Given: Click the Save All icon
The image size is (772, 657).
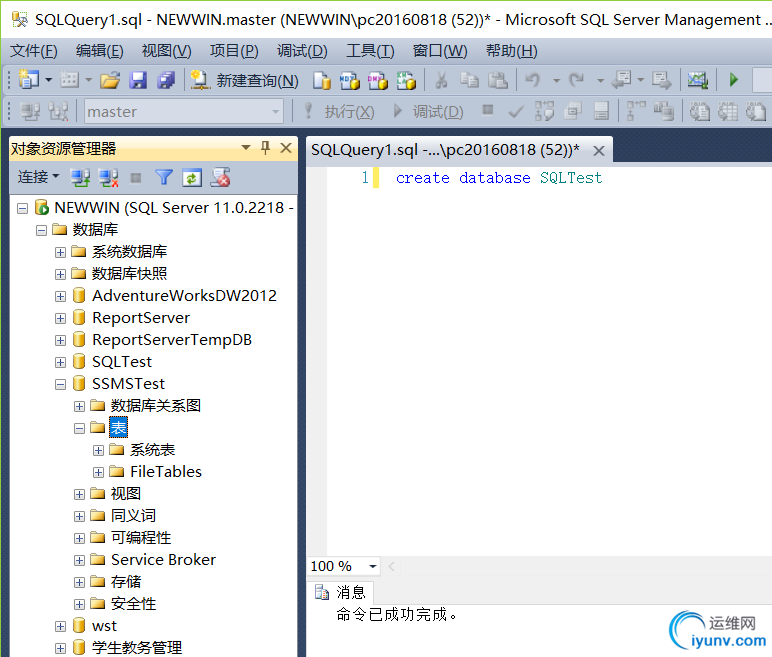Looking at the screenshot, I should click(x=166, y=80).
